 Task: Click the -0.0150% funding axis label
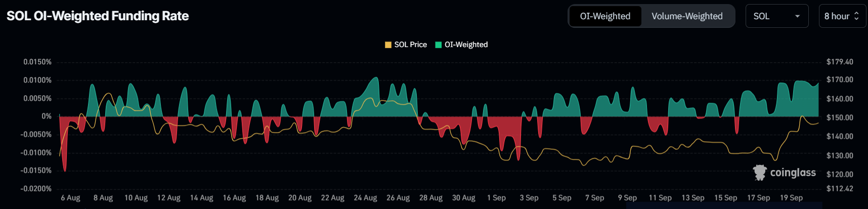[36, 171]
